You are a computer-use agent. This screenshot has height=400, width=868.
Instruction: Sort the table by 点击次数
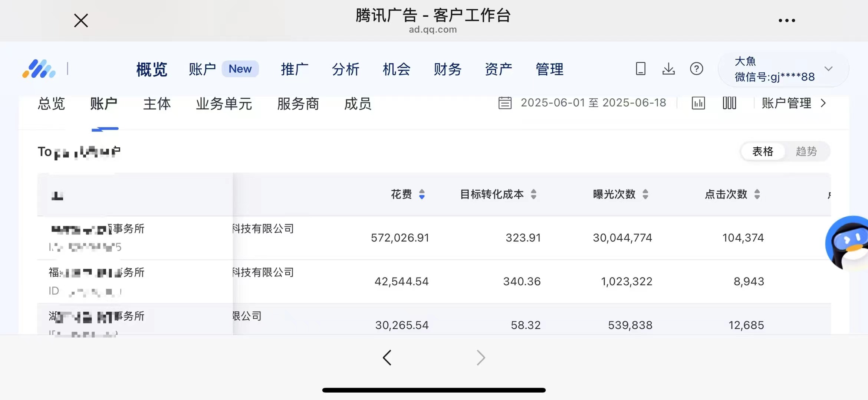757,194
